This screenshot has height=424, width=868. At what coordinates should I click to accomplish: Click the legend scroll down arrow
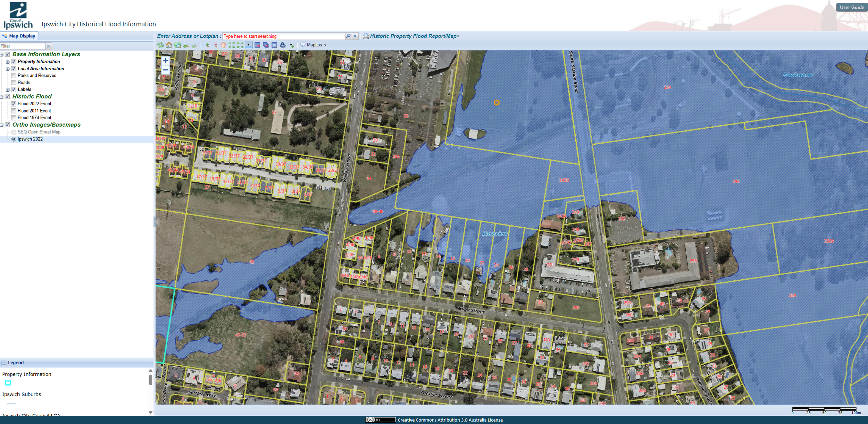click(x=151, y=413)
